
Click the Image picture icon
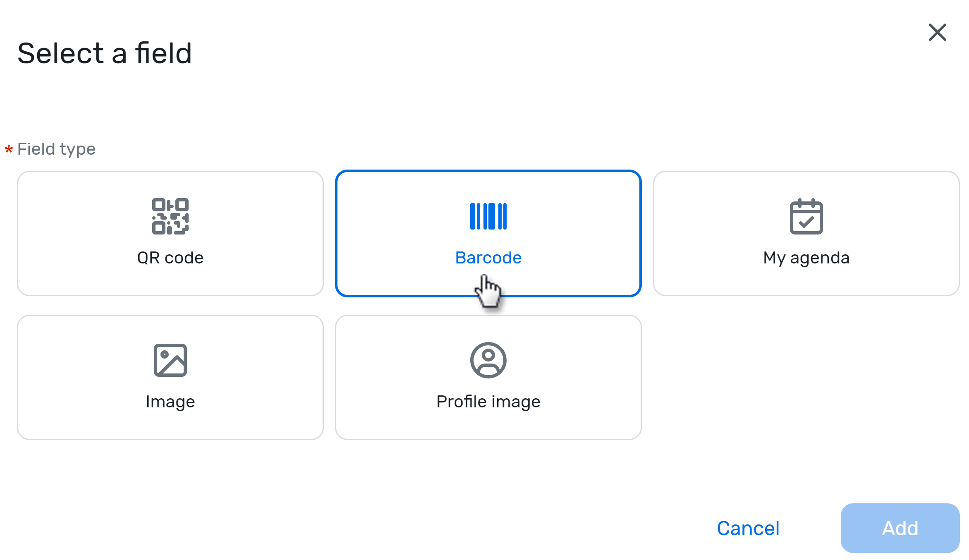click(x=170, y=360)
